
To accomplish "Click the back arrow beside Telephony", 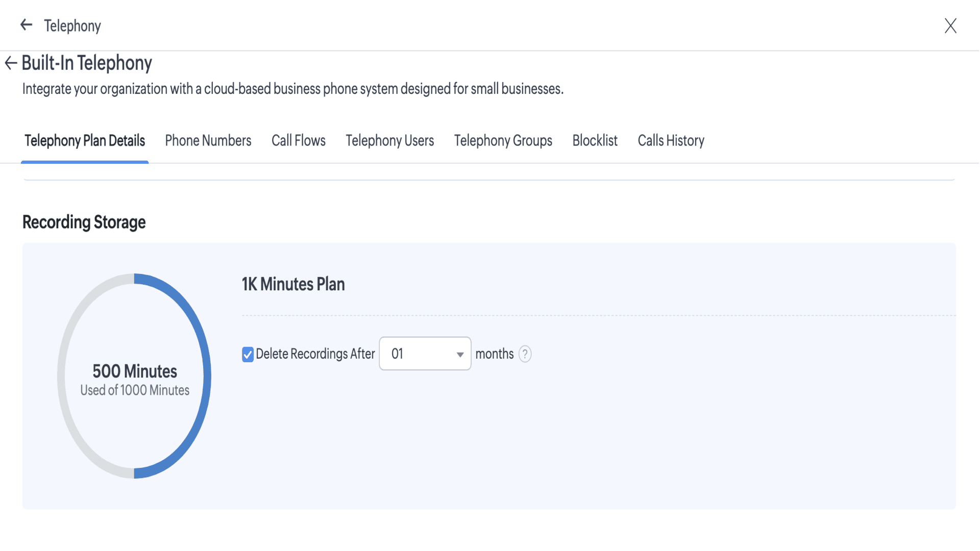I will 26,25.
